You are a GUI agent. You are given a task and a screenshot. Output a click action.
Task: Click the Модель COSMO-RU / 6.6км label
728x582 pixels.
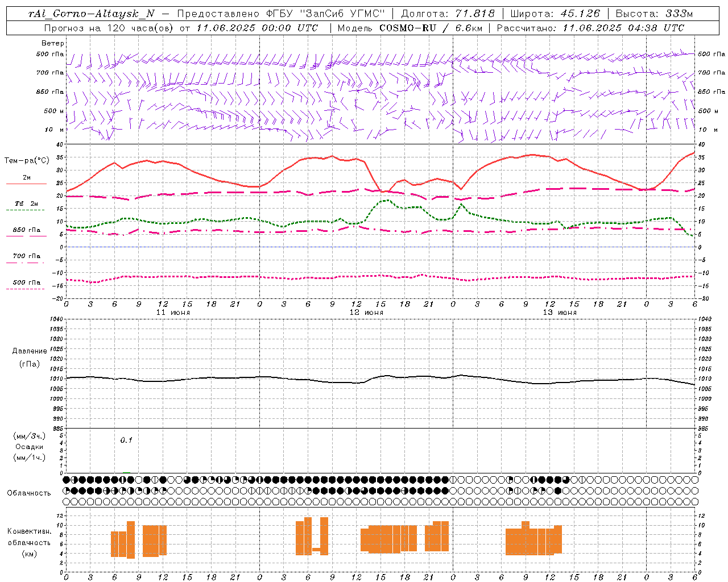click(x=411, y=28)
